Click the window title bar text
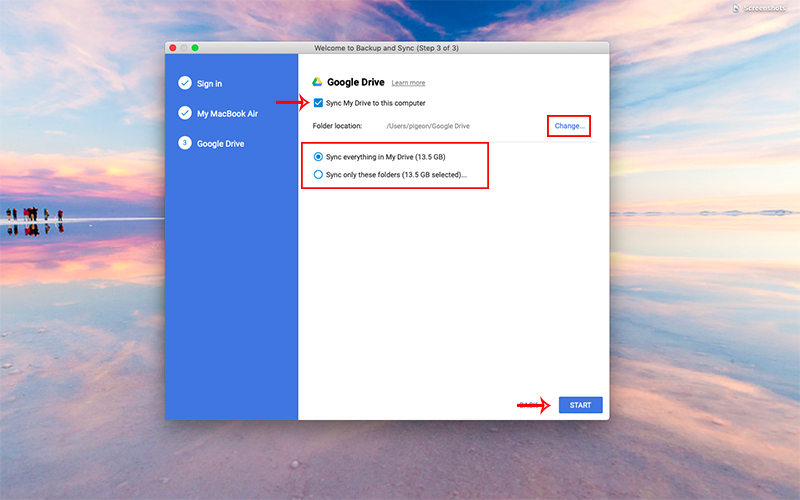This screenshot has width=800, height=500. pos(386,47)
